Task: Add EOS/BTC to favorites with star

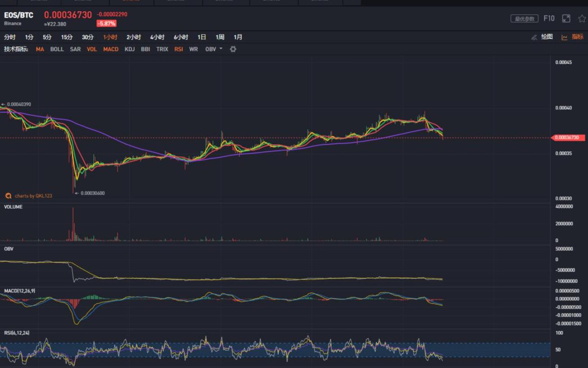Action: (582, 18)
